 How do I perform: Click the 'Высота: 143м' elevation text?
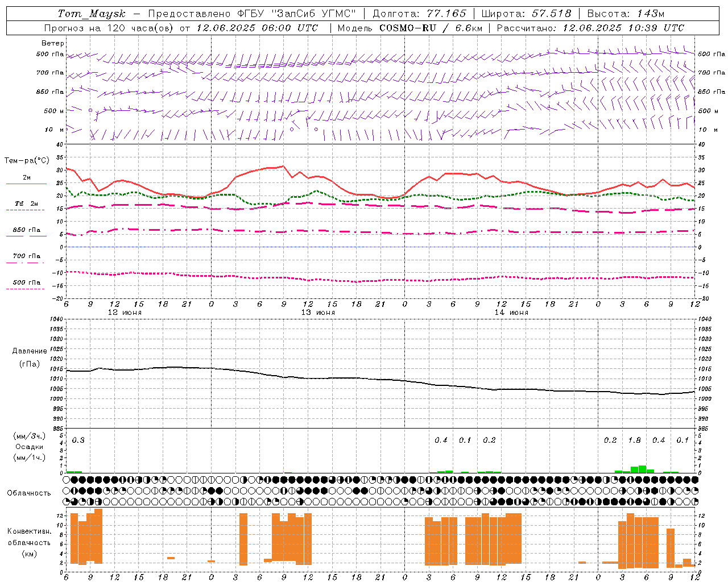(626, 14)
